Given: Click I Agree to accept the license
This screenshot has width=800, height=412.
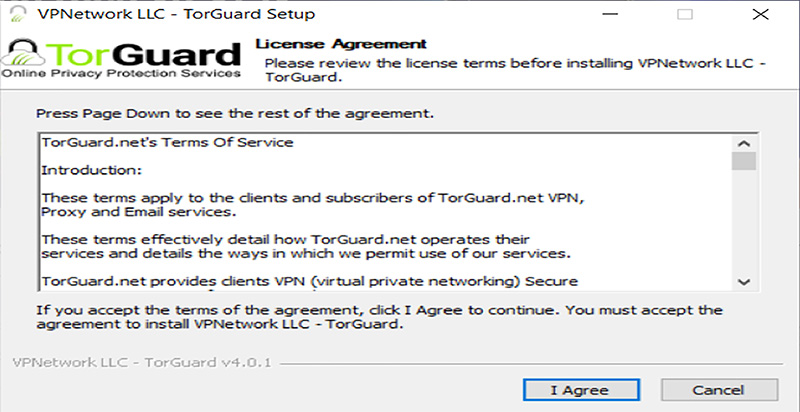Looking at the screenshot, I should (581, 391).
